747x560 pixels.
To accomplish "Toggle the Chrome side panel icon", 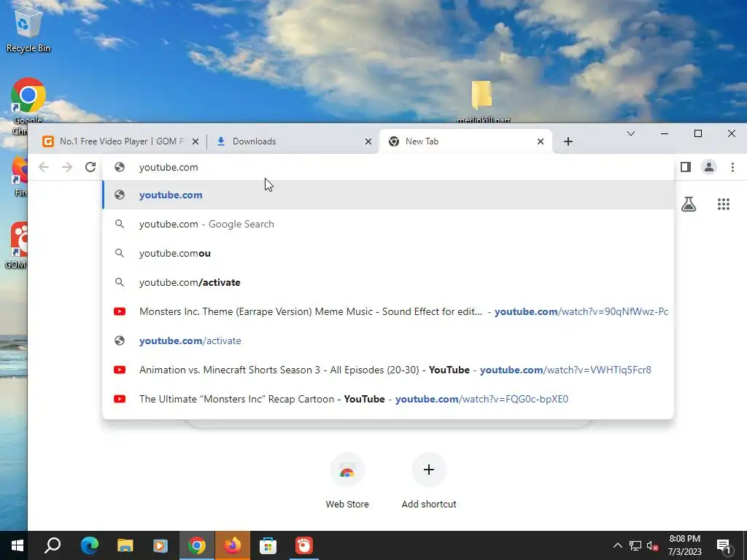I will pyautogui.click(x=686, y=167).
